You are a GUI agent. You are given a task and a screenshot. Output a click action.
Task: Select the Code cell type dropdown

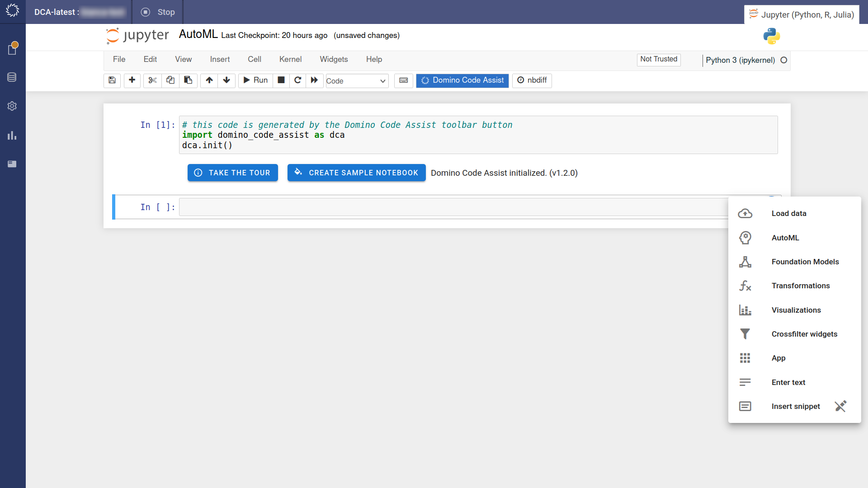coord(355,80)
